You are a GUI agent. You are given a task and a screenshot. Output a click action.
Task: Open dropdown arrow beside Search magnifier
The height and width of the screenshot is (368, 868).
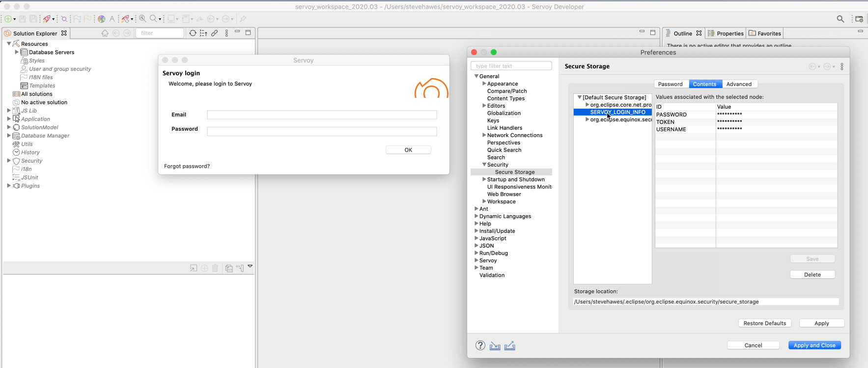click(160, 19)
